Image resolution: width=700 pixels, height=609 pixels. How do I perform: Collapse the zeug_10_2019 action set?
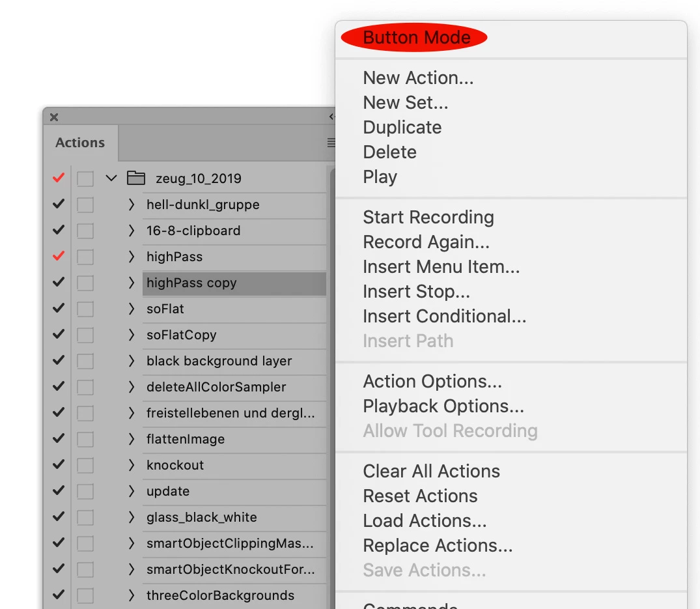[111, 178]
